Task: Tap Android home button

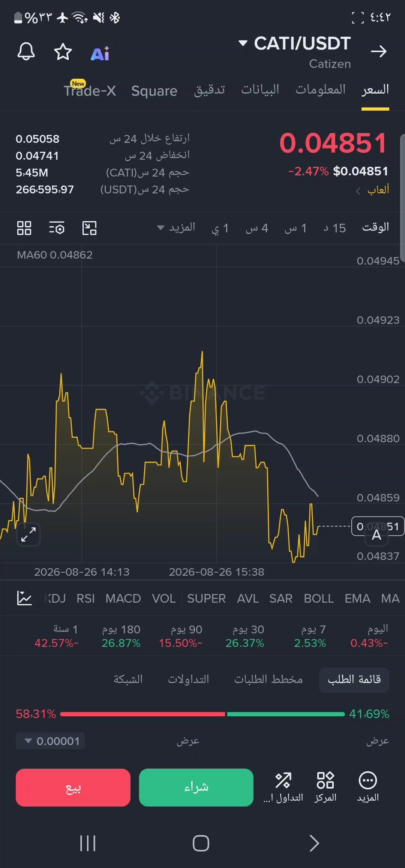Action: 201,843
